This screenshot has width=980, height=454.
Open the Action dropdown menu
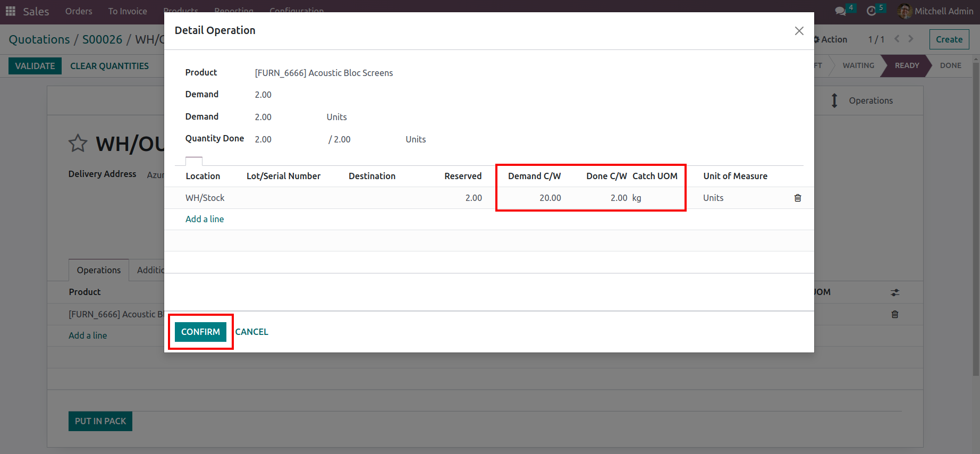830,39
